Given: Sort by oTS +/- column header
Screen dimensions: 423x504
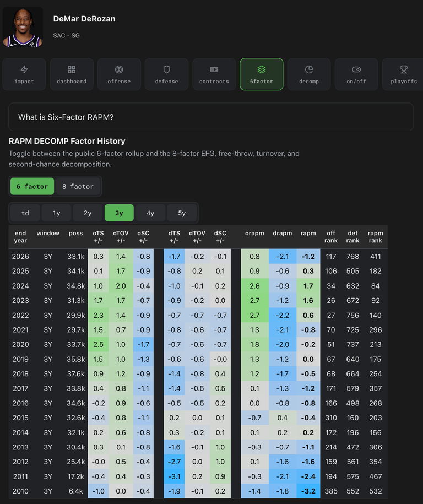Looking at the screenshot, I should 99,237.
